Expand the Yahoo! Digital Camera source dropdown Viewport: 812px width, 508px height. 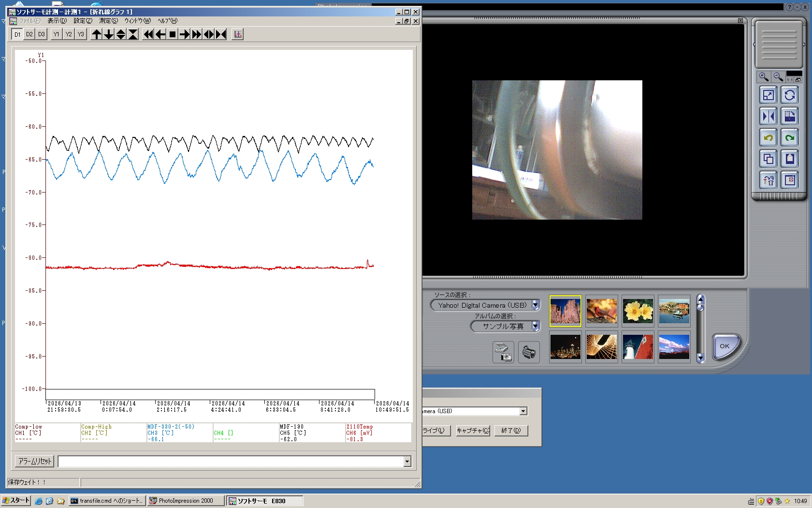tap(536, 305)
